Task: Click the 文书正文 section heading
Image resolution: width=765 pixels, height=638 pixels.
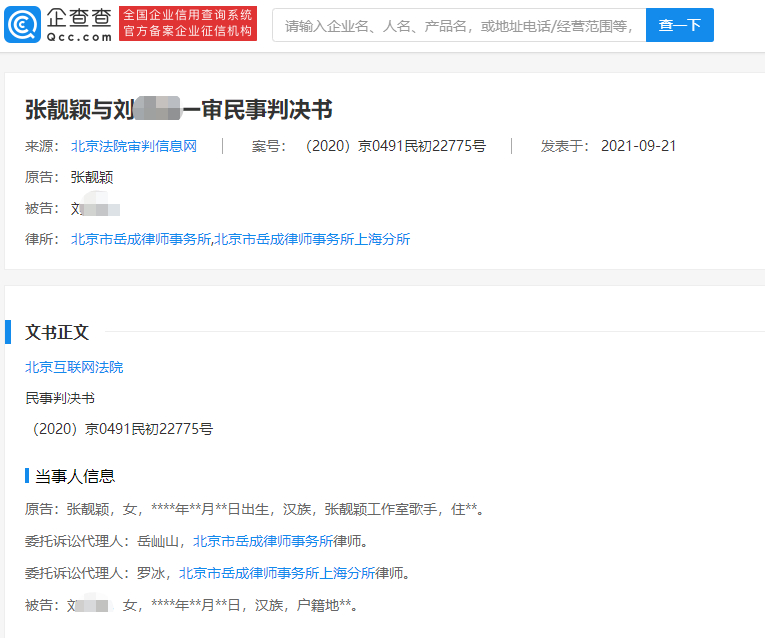Action: [57, 332]
